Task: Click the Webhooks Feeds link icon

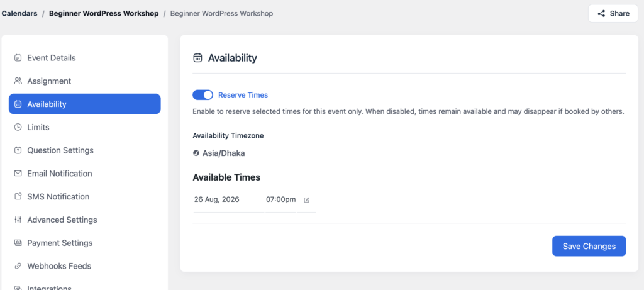Action: (18, 265)
